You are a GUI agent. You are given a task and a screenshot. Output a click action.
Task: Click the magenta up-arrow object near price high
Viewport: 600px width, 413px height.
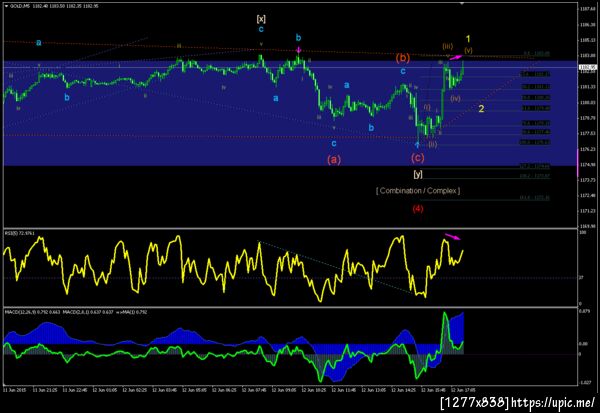tap(456, 57)
